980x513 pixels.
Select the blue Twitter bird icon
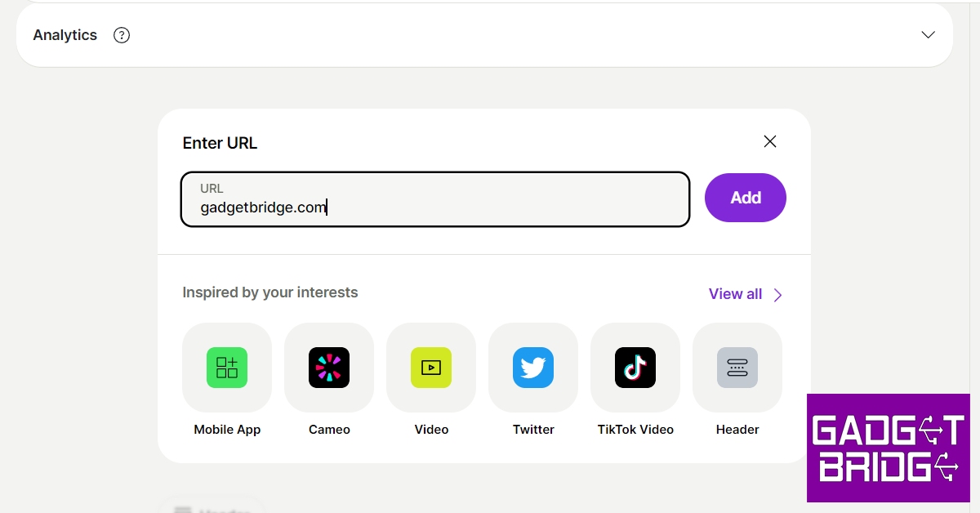point(533,368)
